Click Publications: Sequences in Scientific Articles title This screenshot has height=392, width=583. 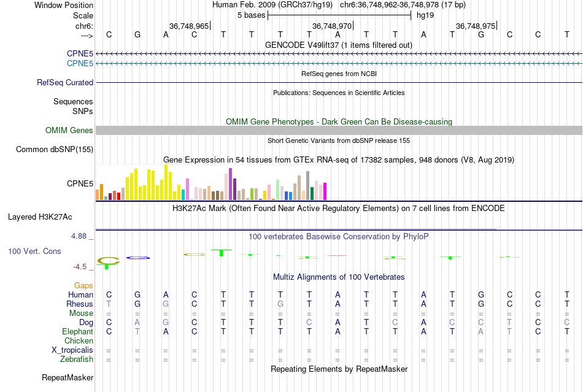[x=339, y=93]
